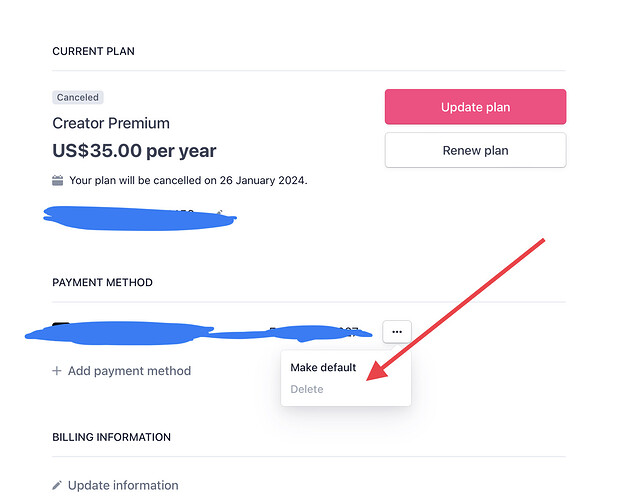This screenshot has width=621, height=500.
Task: Open the three-dot payment method options
Action: (397, 331)
